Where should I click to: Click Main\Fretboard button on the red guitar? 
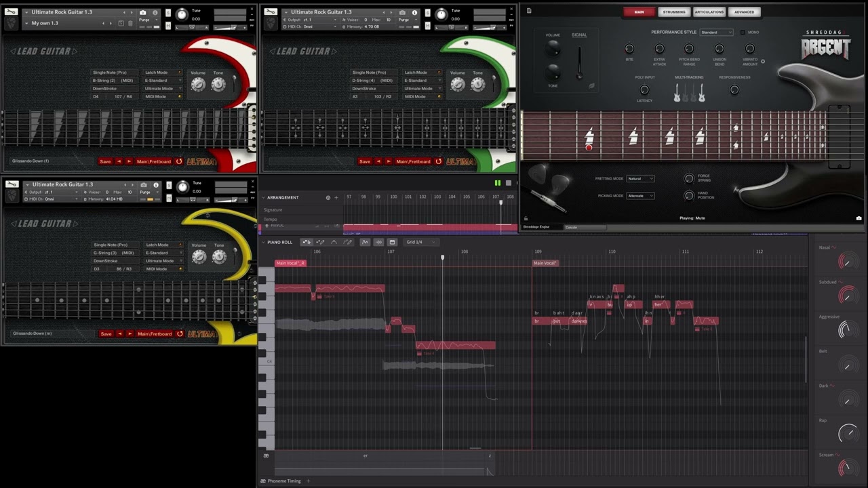[x=154, y=161]
